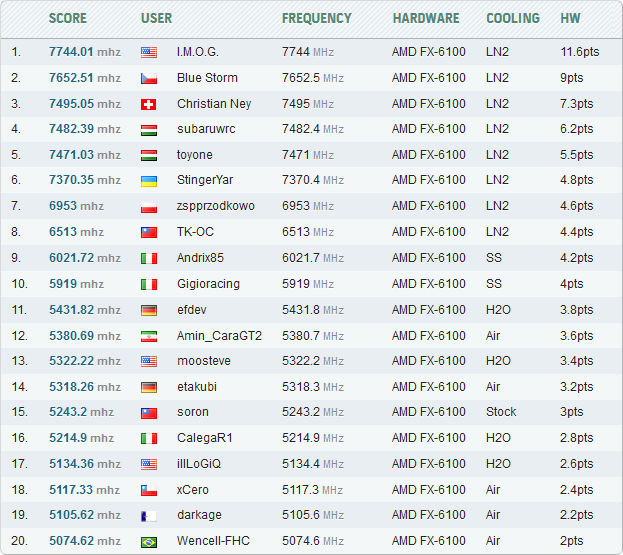
Task: Click the German flag beside efdev
Action: coord(149,310)
